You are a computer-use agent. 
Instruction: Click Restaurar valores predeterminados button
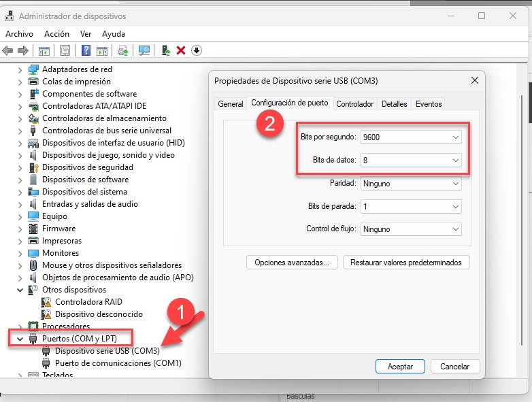(406, 263)
